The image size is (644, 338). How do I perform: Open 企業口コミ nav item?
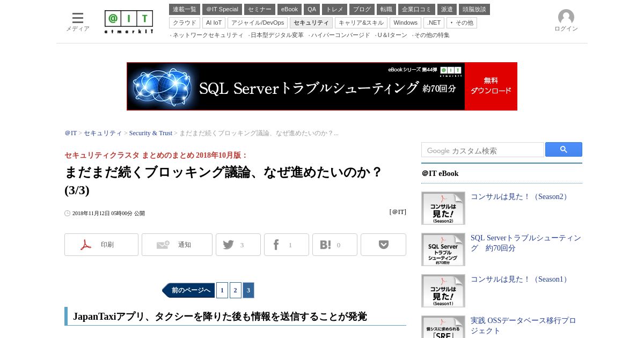416,10
